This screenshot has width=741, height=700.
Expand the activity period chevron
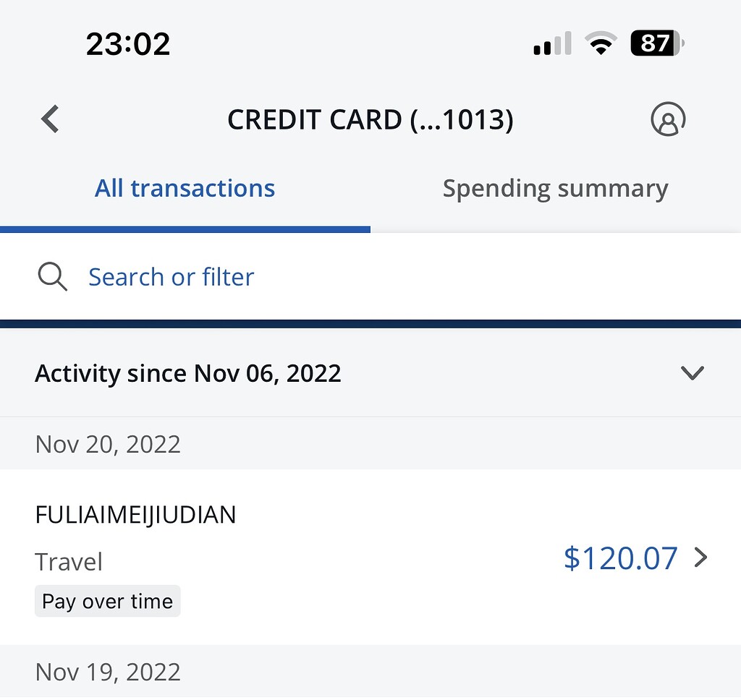coord(693,373)
